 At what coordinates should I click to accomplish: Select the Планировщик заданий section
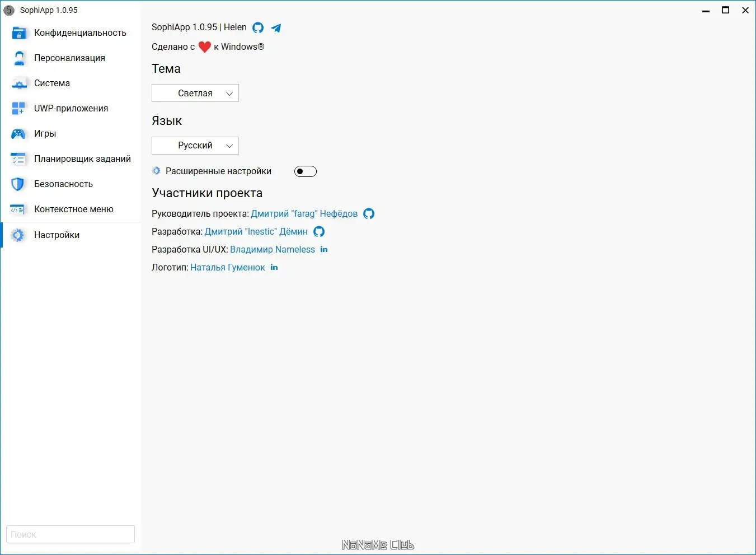[x=71, y=159]
